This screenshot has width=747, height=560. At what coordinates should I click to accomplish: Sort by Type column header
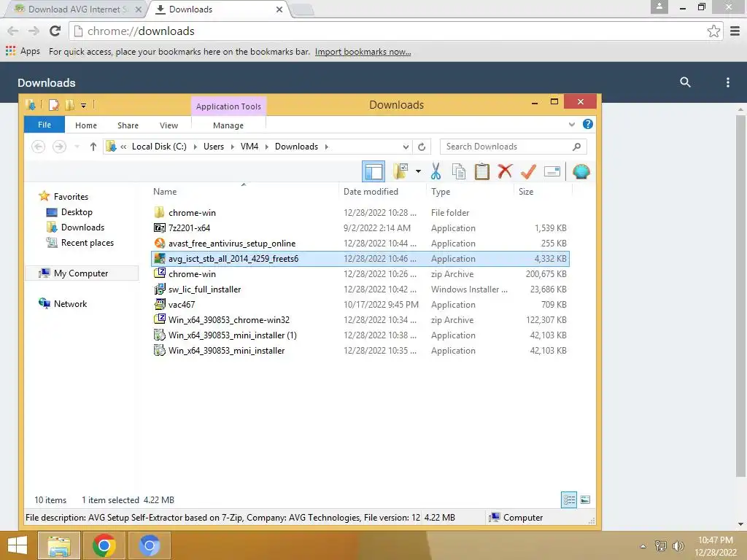point(440,192)
